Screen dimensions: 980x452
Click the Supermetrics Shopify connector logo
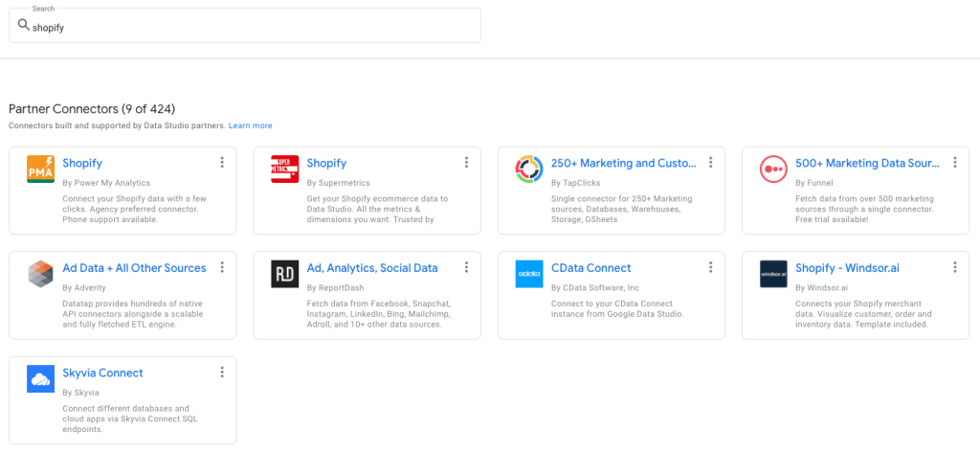[285, 169]
